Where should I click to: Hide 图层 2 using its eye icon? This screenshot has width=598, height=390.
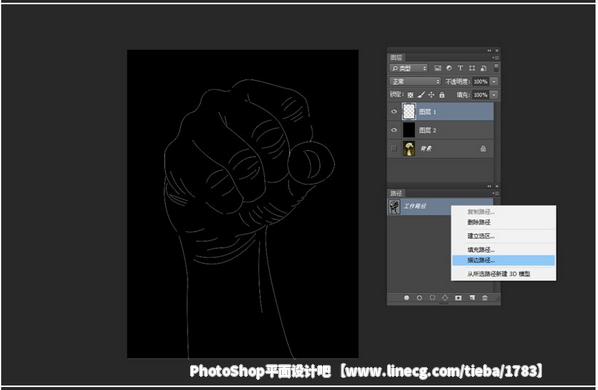pos(394,130)
